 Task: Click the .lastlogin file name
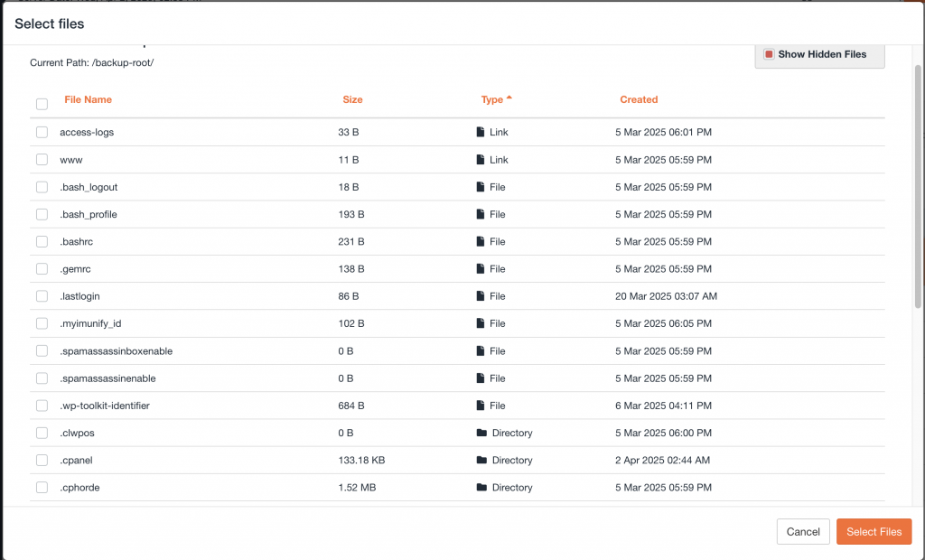79,296
